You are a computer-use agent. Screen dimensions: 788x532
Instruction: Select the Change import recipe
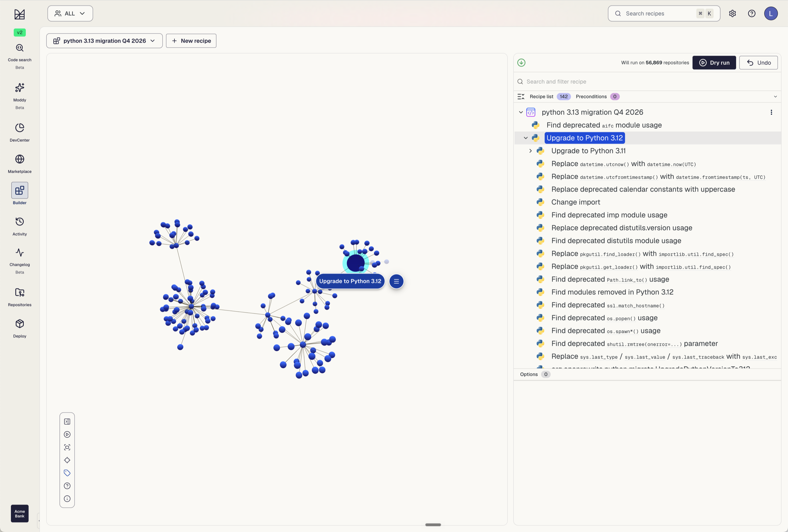(575, 202)
